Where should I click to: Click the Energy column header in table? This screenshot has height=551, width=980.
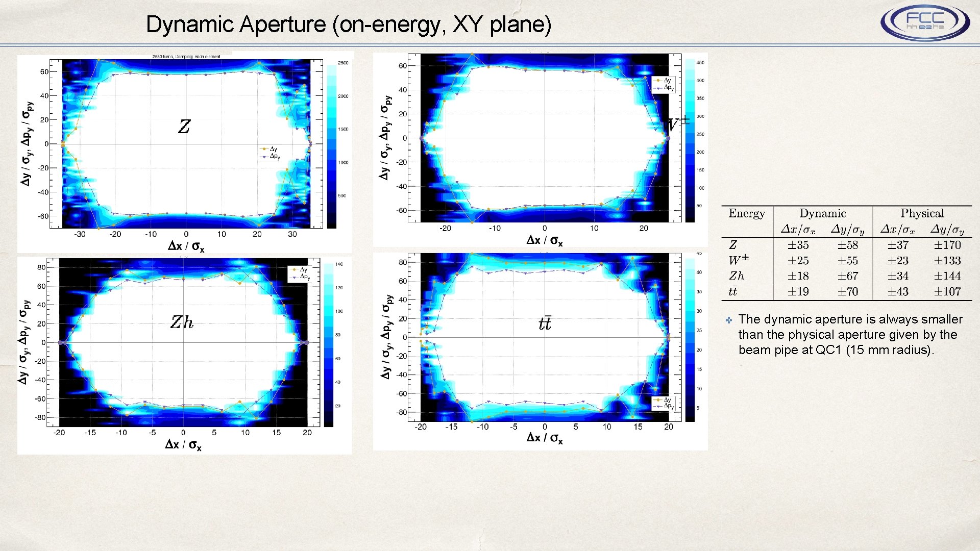coord(746,213)
